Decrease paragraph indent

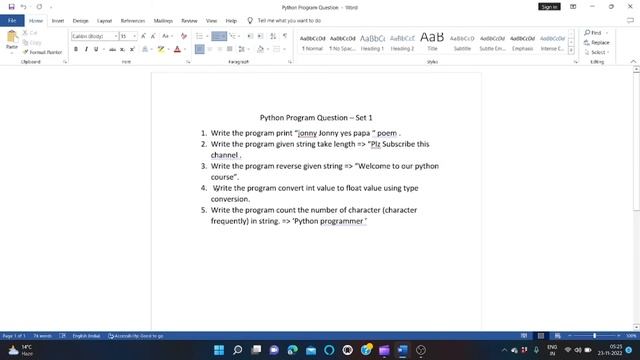pos(250,36)
